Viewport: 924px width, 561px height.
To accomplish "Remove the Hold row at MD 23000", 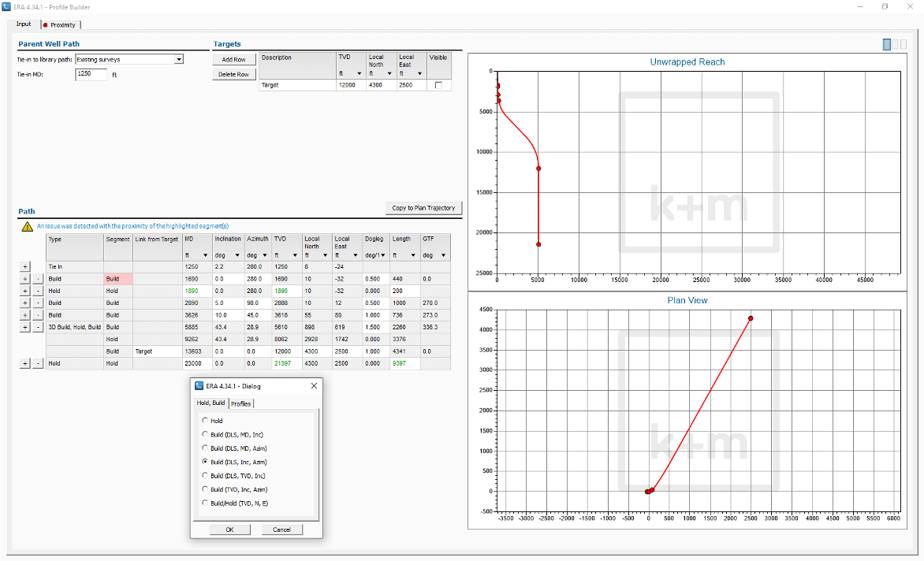I will pyautogui.click(x=38, y=364).
